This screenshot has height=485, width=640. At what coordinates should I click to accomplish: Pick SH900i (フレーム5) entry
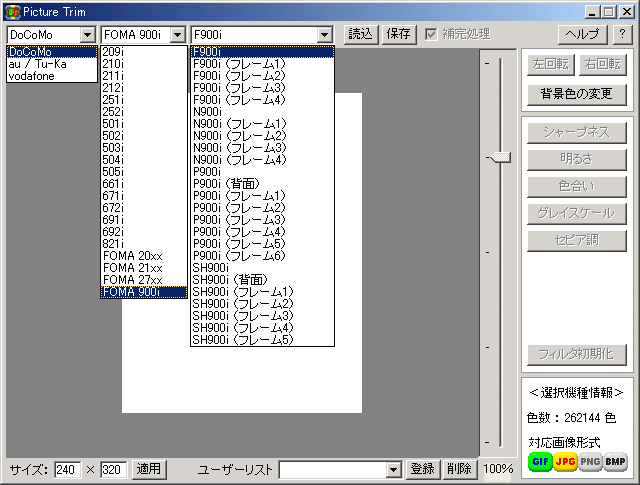262,340
